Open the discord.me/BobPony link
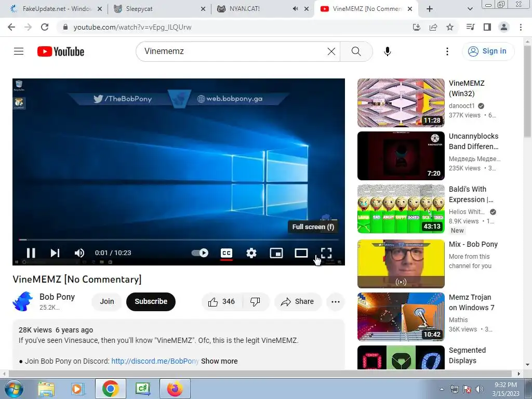 (x=155, y=361)
